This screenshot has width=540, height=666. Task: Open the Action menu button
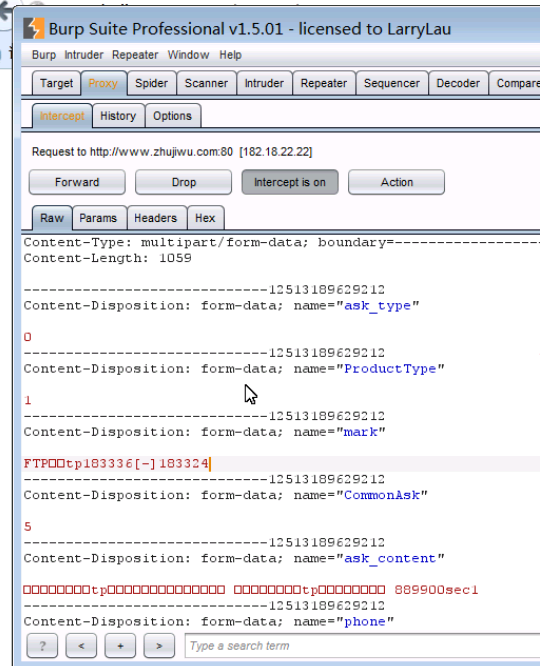coord(396,182)
